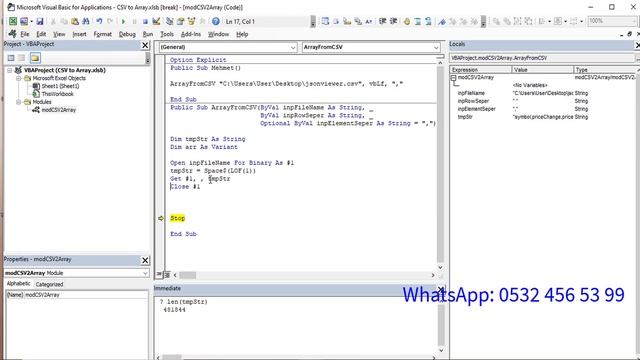The height and width of the screenshot is (360, 640).
Task: Click the Toggle Bookmark flag icon
Action: click(x=442, y=21)
